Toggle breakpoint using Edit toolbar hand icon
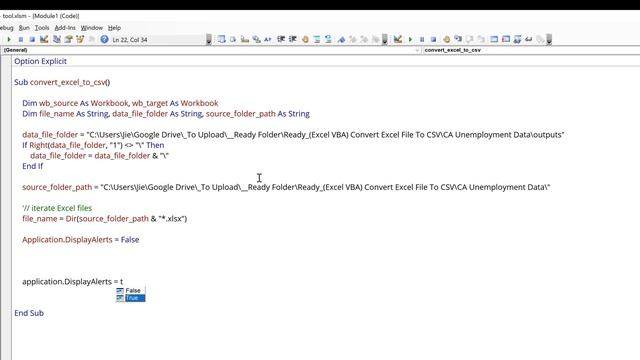The image size is (640, 360). 305,40
